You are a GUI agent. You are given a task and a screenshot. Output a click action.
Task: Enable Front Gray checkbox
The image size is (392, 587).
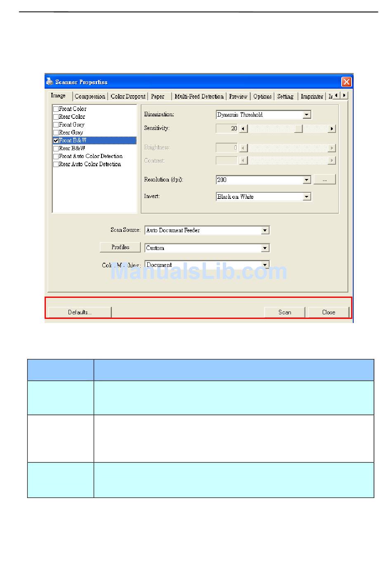click(56, 125)
